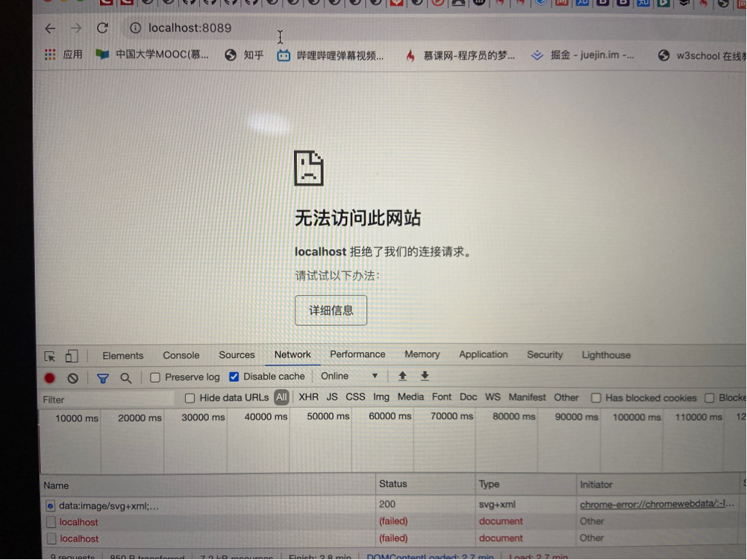747x560 pixels.
Task: Click the export HAR download arrow icon
Action: coord(425,376)
